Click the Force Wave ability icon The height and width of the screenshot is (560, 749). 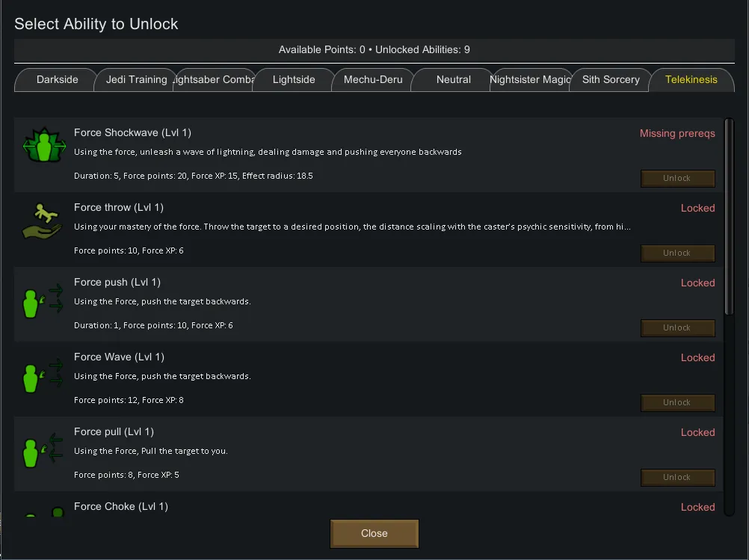point(43,372)
